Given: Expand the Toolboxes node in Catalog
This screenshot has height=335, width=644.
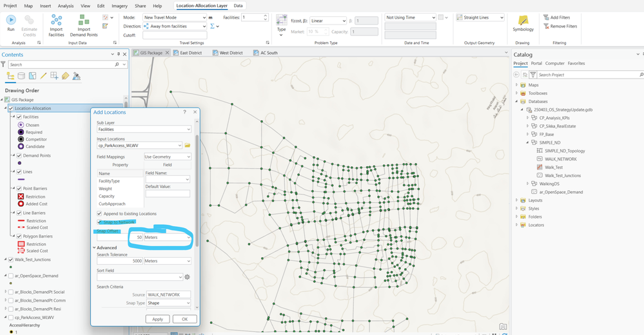Looking at the screenshot, I should [x=516, y=93].
